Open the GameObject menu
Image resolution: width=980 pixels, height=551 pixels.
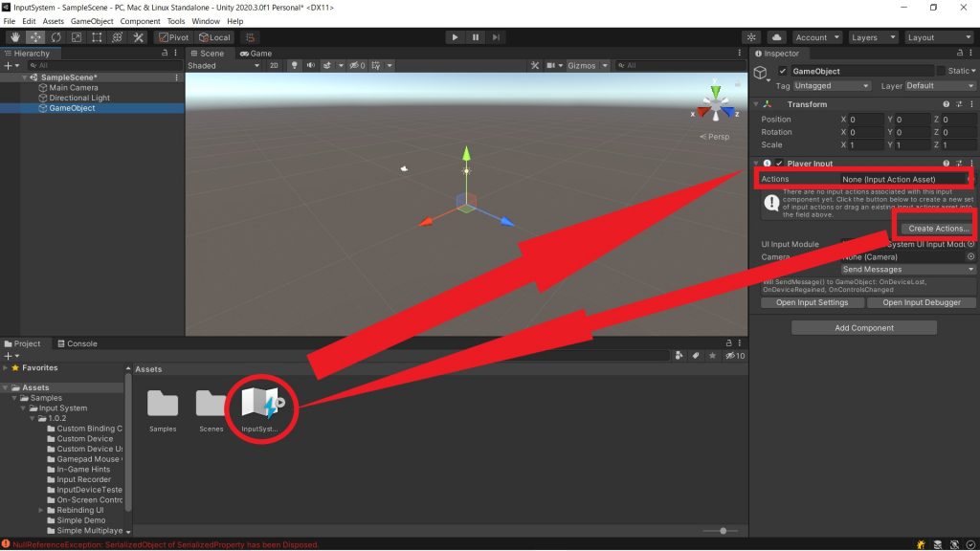(x=91, y=20)
